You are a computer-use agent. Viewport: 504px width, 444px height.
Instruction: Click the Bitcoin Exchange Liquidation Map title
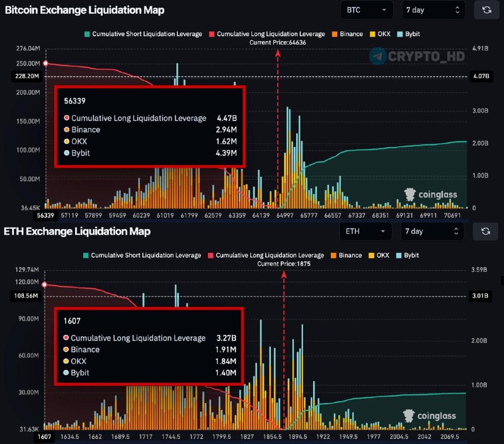click(84, 10)
